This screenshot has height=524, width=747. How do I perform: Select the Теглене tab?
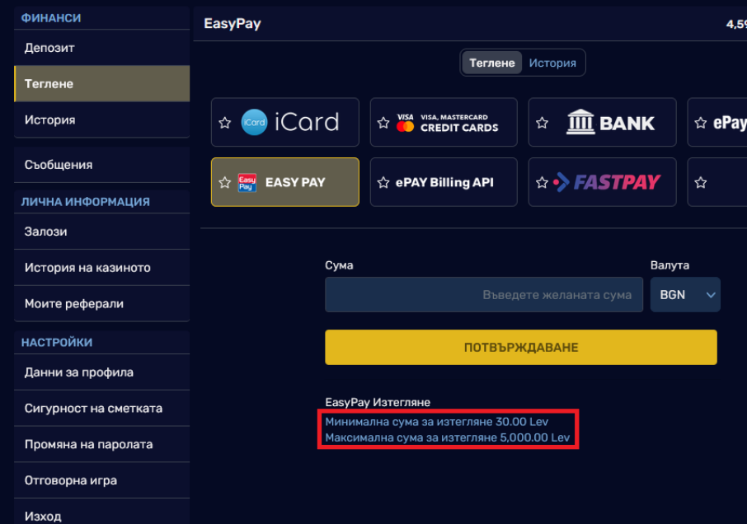point(492,63)
